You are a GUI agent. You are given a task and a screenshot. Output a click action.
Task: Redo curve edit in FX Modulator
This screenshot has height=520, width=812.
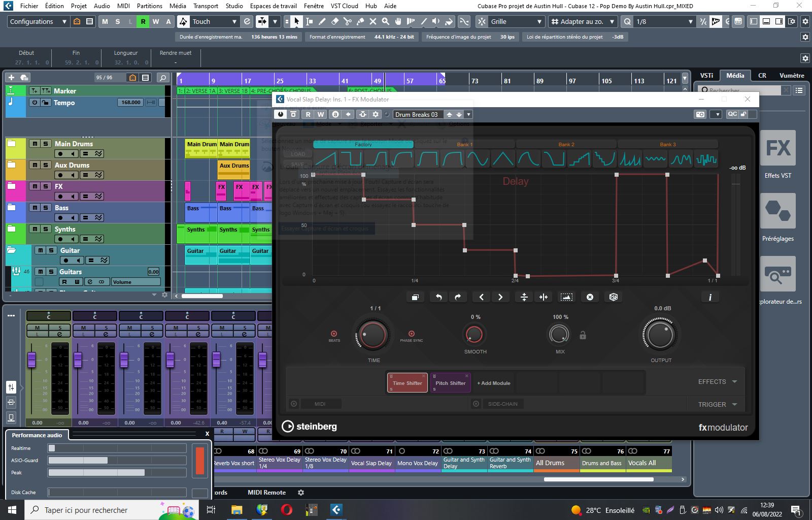tap(457, 297)
